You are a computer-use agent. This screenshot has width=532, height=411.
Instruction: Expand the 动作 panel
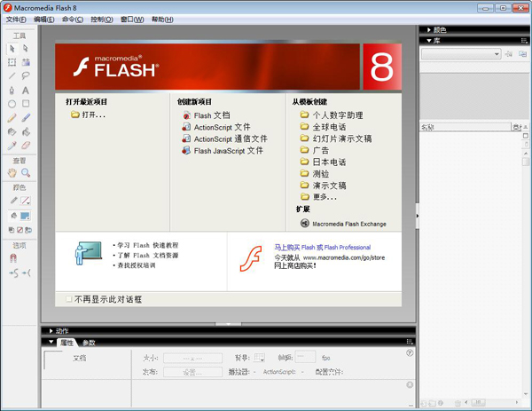pos(51,331)
